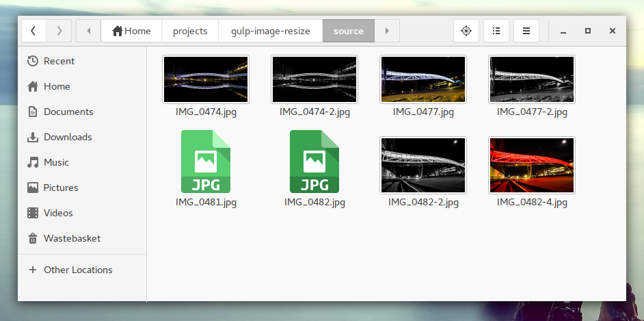The height and width of the screenshot is (321, 644).
Task: Select the IMG_0474-2.jpg thumbnail
Action: [x=314, y=79]
